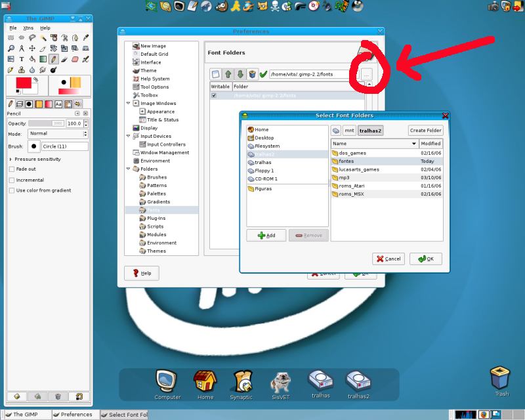Toggle the Writable checkbox for fonts folder
Viewport: 525px width, 420px height.
point(214,96)
